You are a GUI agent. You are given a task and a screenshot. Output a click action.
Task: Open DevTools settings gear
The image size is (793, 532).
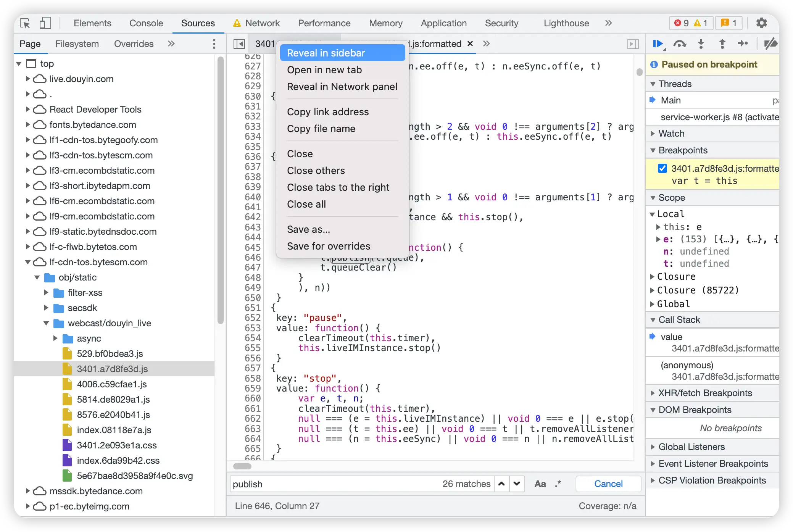point(762,23)
